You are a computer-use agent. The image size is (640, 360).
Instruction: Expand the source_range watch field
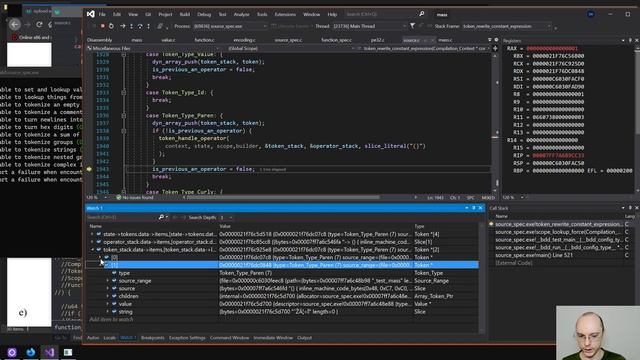click(x=108, y=281)
